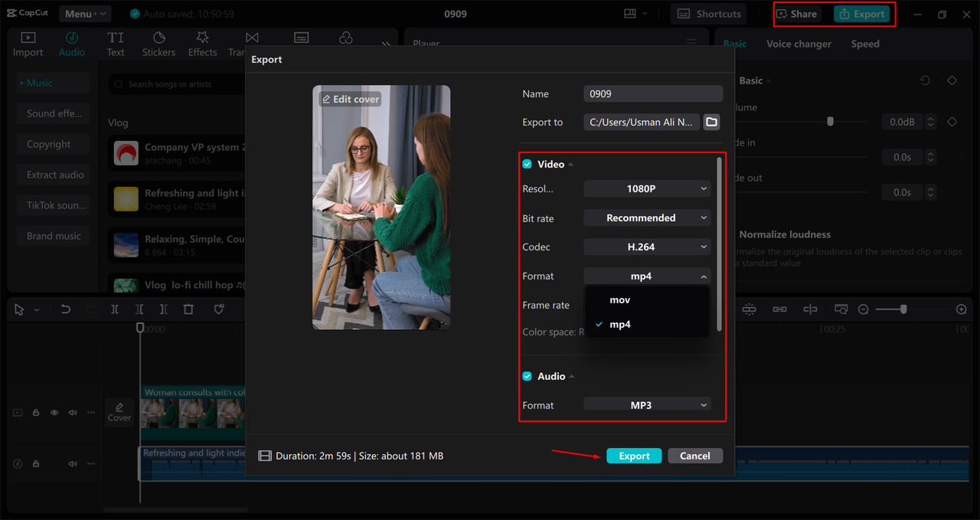This screenshot has width=980, height=520.
Task: Open the Codec H.264 dropdown
Action: tap(647, 247)
